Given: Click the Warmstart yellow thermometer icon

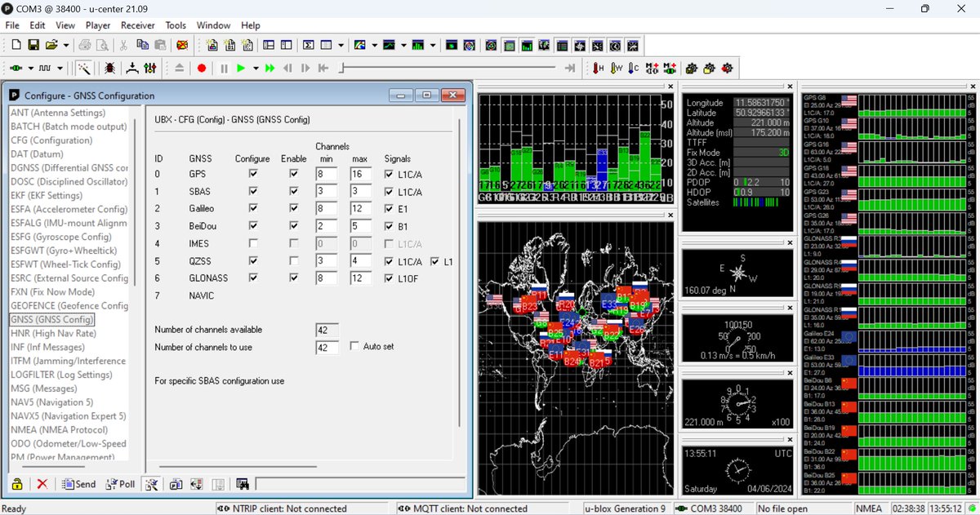Looking at the screenshot, I should tap(617, 69).
